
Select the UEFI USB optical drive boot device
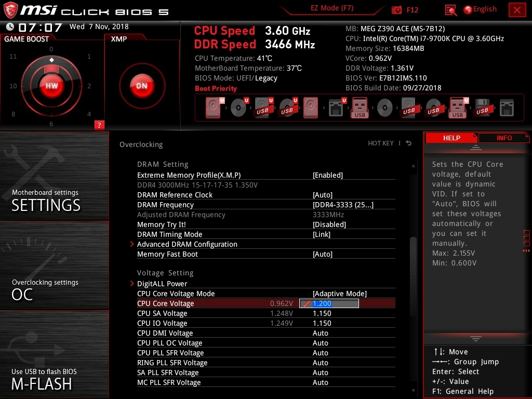coord(288,108)
